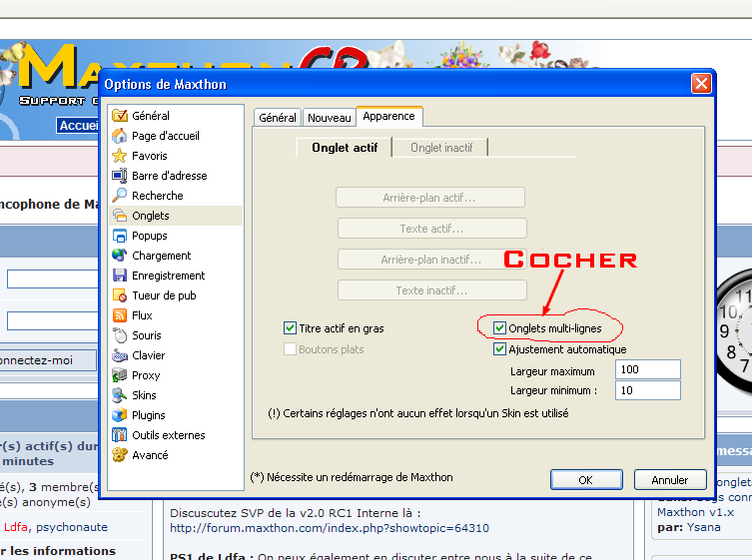Open the Avancé category

150,455
